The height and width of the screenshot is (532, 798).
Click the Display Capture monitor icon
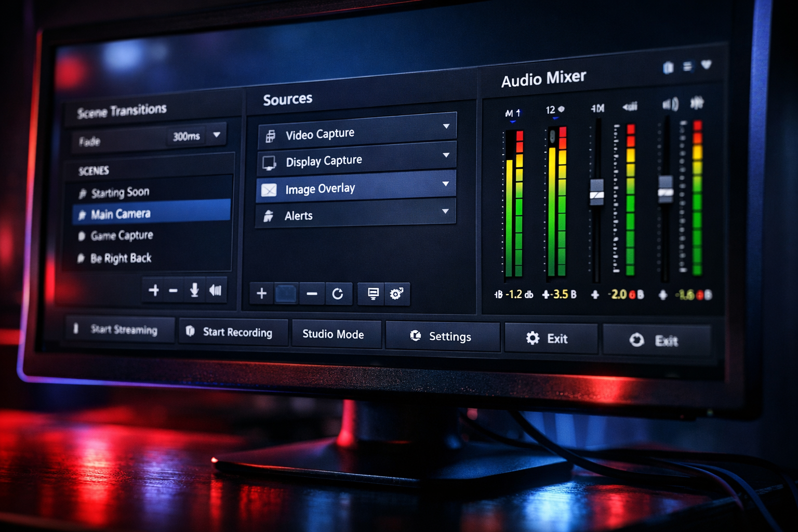pyautogui.click(x=269, y=163)
